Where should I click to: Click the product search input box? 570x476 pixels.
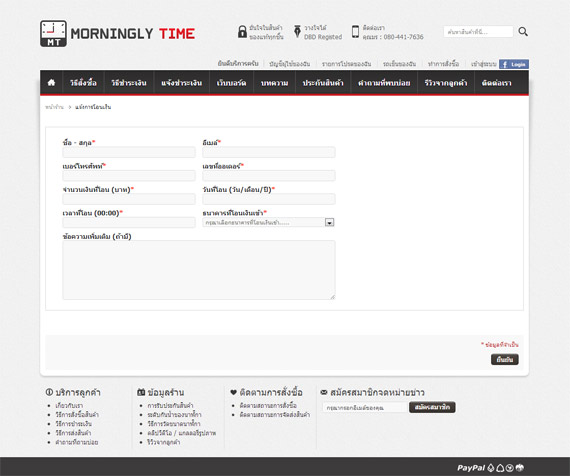tap(478, 32)
